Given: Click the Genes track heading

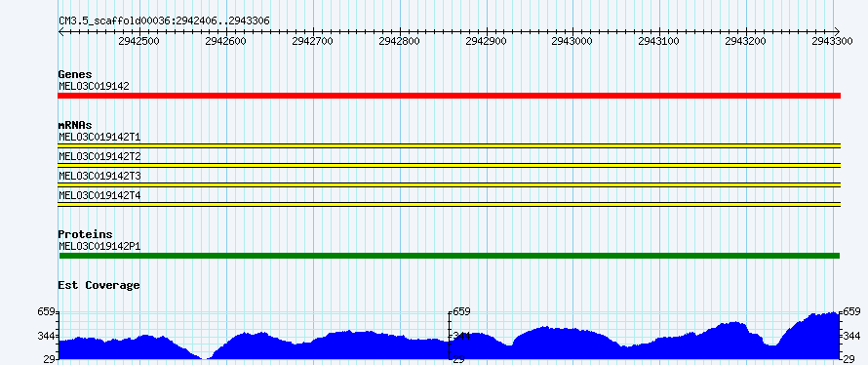Looking at the screenshot, I should [x=75, y=74].
